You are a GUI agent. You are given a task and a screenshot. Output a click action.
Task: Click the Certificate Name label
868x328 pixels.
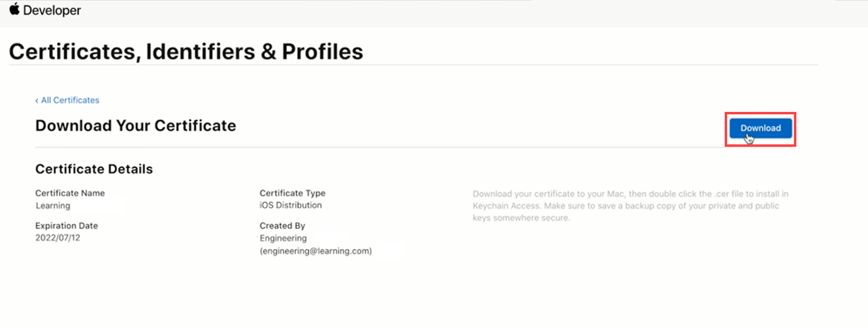(x=70, y=193)
